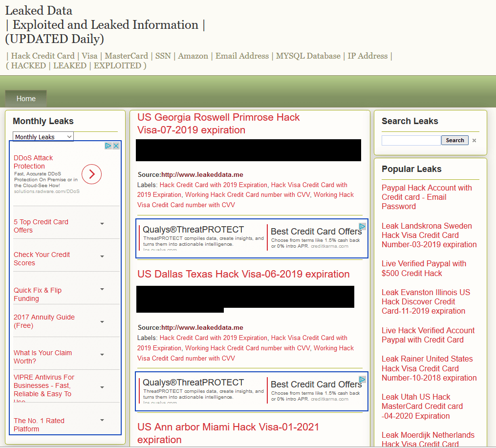496x448 pixels.
Task: Clear the search with the x icon
Action: 474,140
